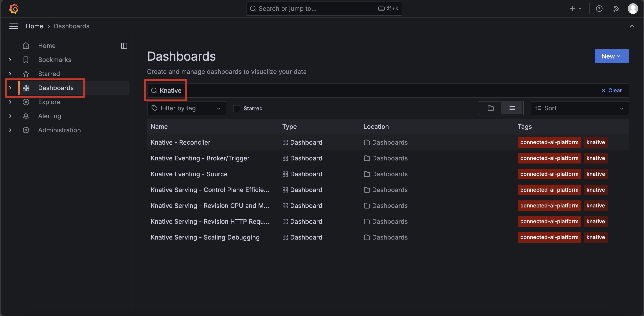The width and height of the screenshot is (644, 316).
Task: Click dashboard type icon in Knative - Reconciler row
Action: (285, 142)
